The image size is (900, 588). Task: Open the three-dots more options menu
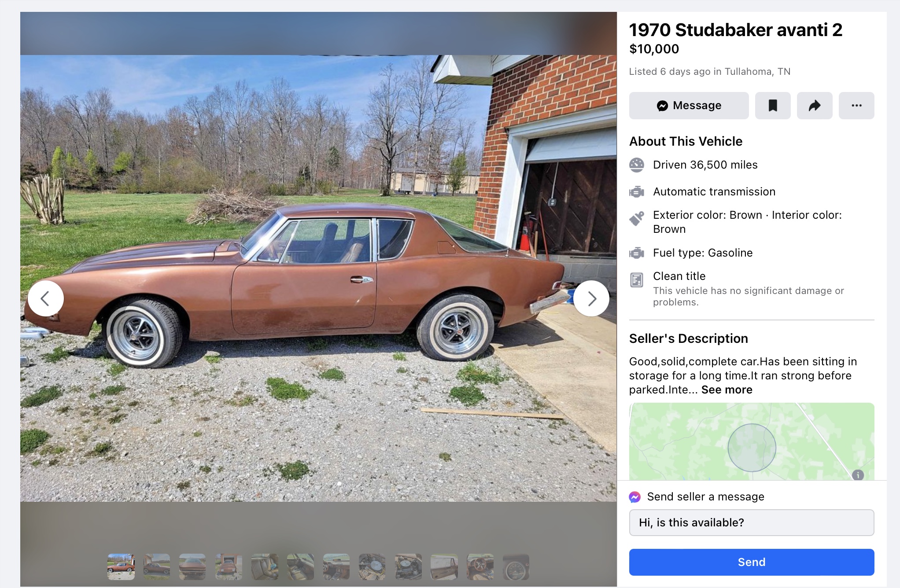(x=856, y=106)
